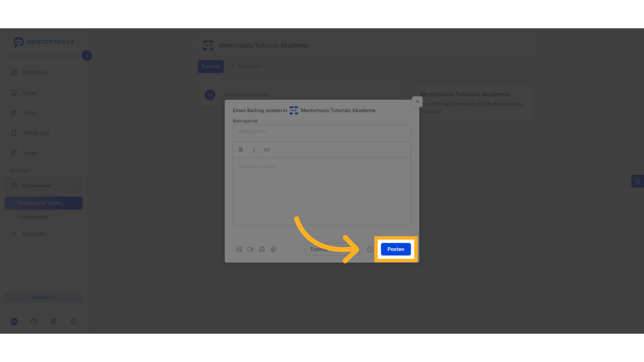This screenshot has height=362, width=644.
Task: Toggle bold formatting in the post editor
Action: point(241,150)
